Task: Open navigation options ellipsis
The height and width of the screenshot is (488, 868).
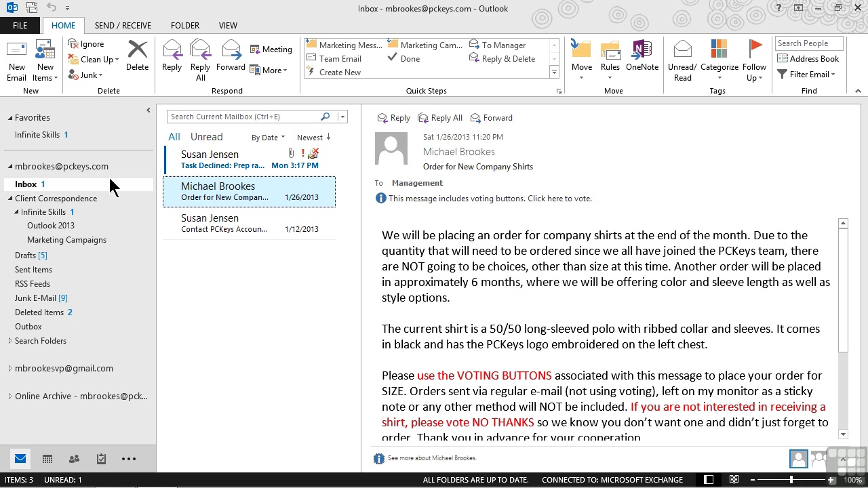Action: click(129, 459)
